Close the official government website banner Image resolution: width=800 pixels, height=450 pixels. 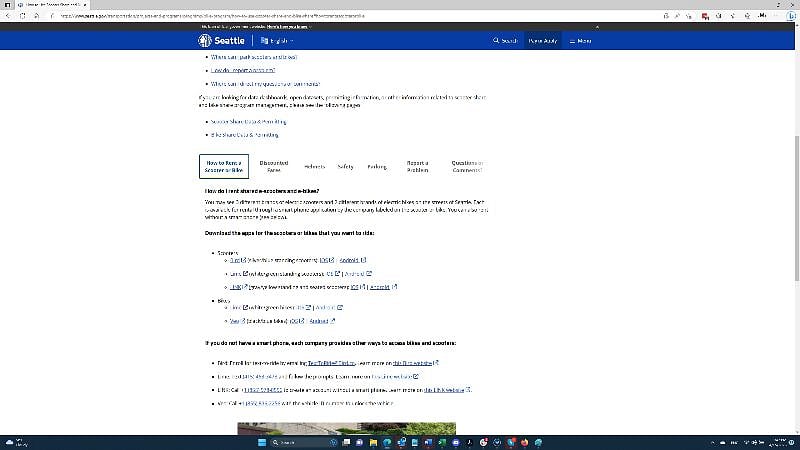tap(596, 27)
